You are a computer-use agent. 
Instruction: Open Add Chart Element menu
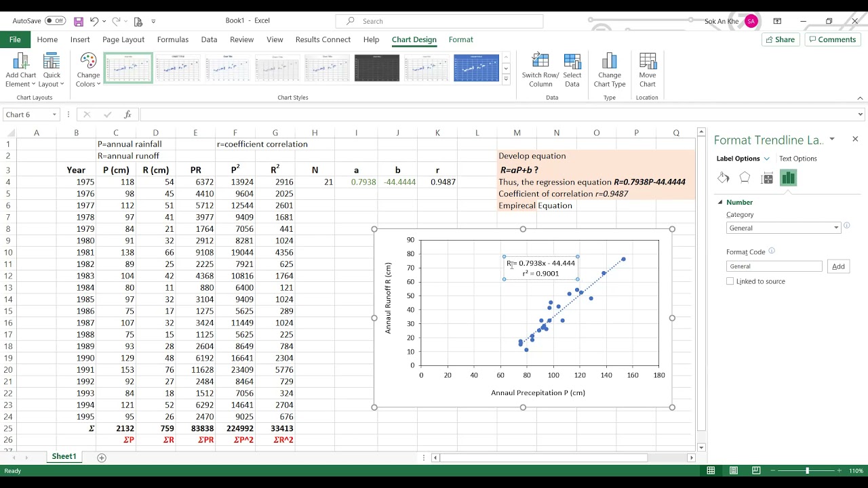21,70
